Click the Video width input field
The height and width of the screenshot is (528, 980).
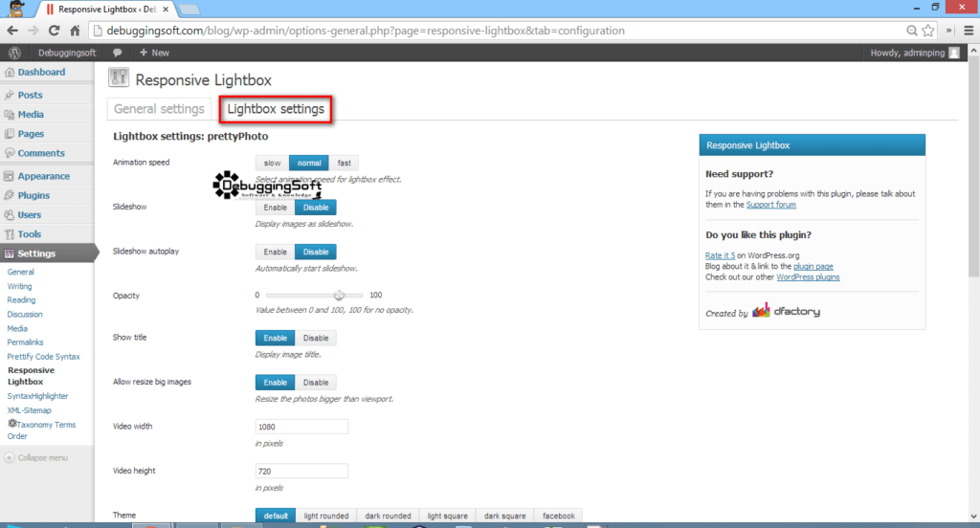301,427
